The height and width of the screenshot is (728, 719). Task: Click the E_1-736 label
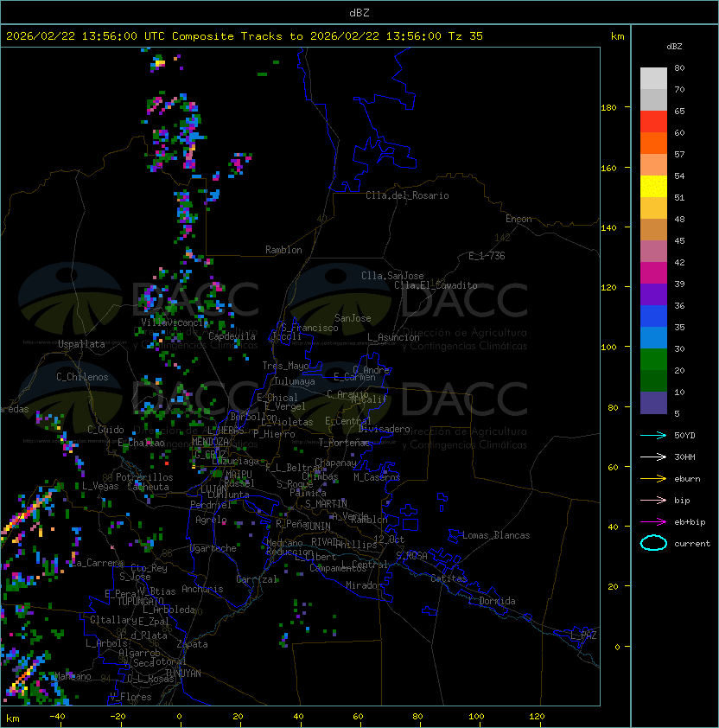click(x=487, y=256)
